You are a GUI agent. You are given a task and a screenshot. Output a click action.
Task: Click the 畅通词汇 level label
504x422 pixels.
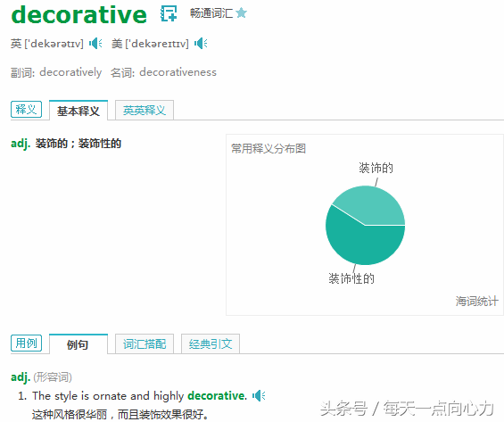point(211,13)
